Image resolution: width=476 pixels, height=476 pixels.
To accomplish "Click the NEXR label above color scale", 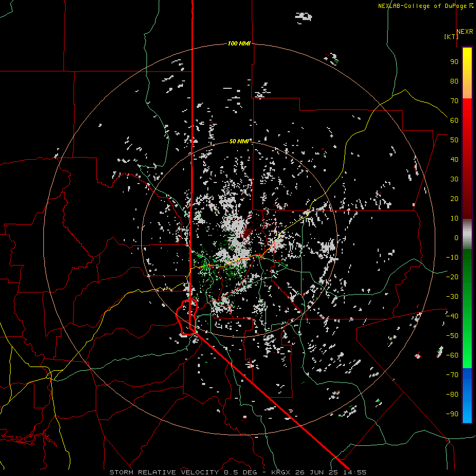I will pyautogui.click(x=465, y=32).
